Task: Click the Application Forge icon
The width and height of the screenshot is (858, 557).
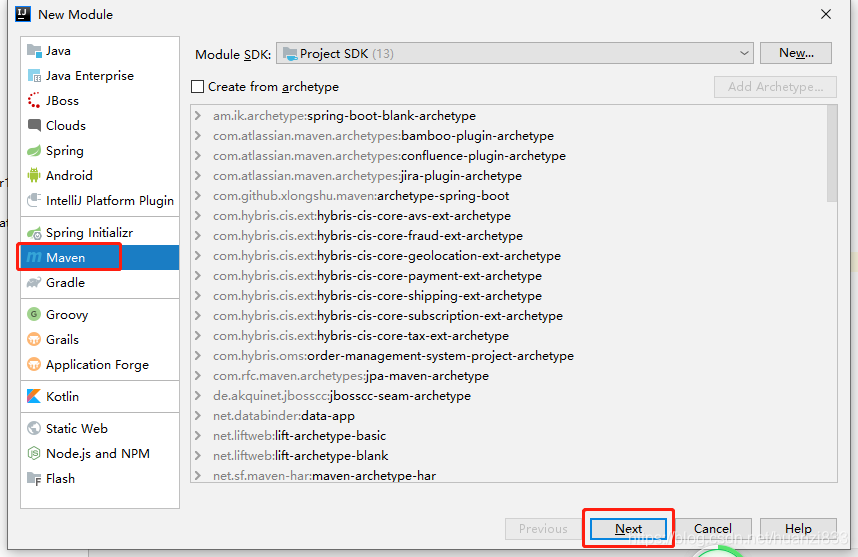Action: (x=34, y=364)
